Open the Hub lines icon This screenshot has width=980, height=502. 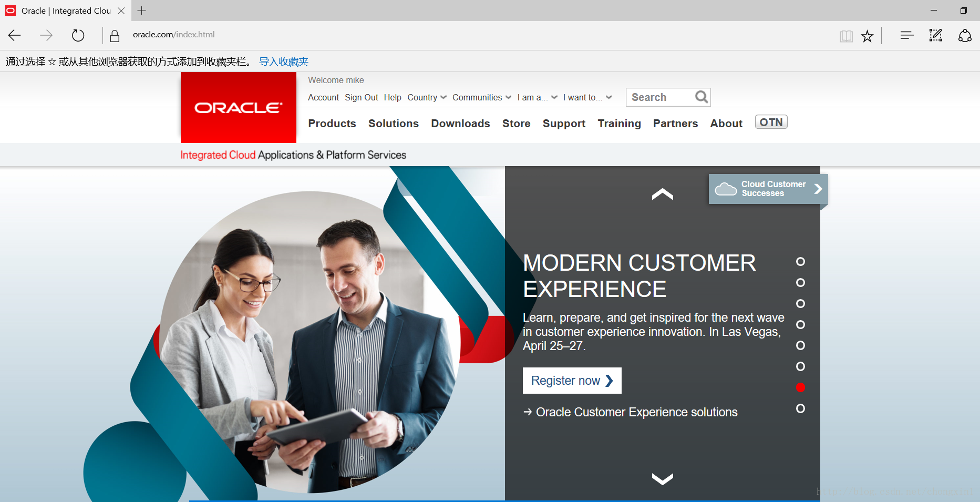point(906,35)
